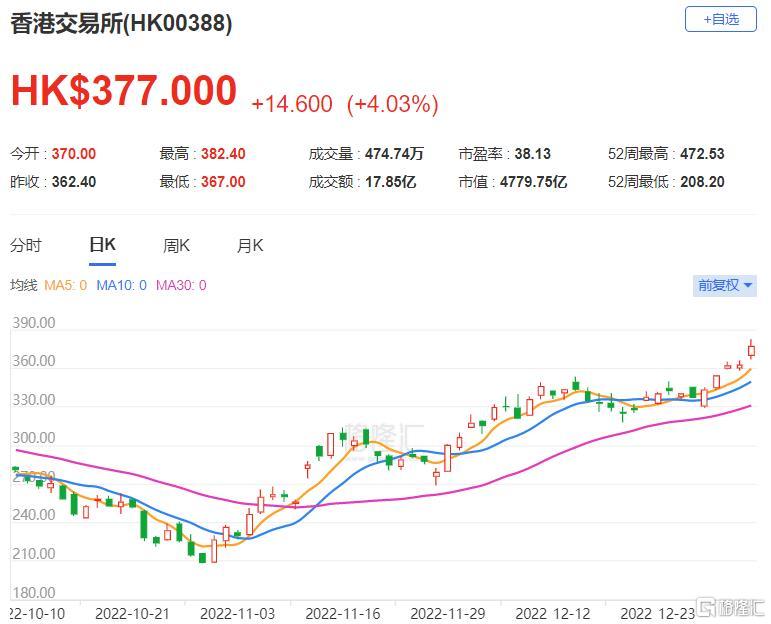Click the MA30 indicator label

tap(181, 285)
